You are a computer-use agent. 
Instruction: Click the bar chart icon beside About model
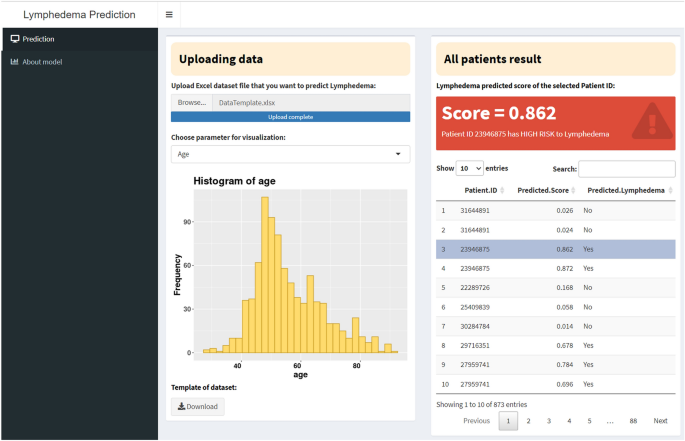[x=14, y=62]
